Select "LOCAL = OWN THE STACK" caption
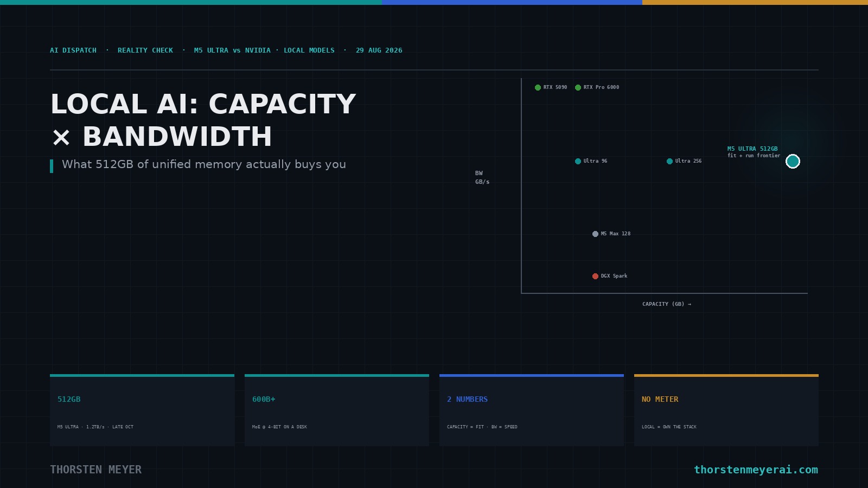Image resolution: width=868 pixels, height=488 pixels. coord(669,427)
